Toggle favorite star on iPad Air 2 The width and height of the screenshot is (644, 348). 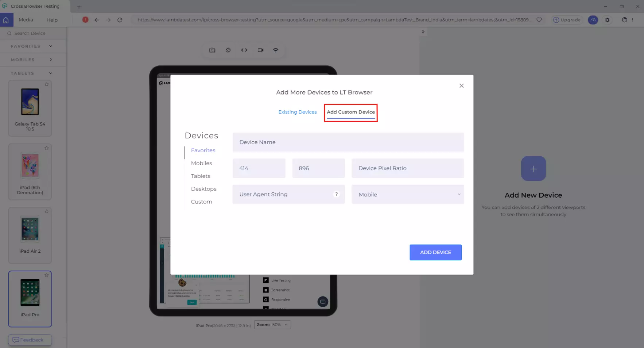click(47, 212)
